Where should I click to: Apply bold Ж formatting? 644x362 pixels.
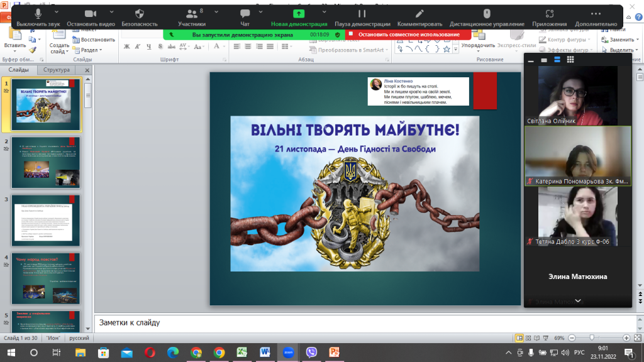[x=127, y=47]
